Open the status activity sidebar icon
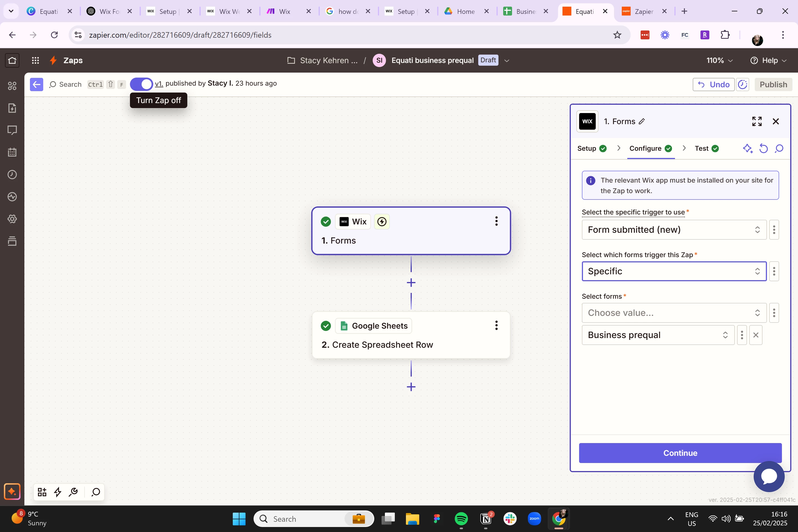This screenshot has width=798, height=532. 12,197
